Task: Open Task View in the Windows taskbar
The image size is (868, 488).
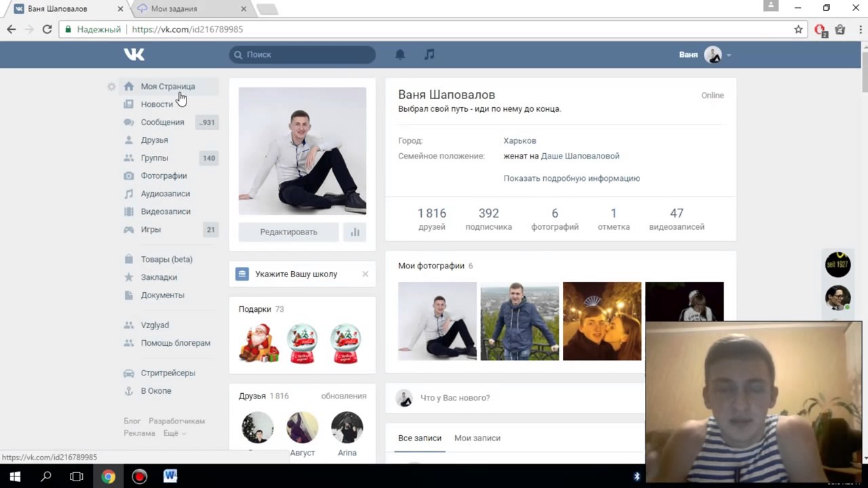Action: coord(77,476)
